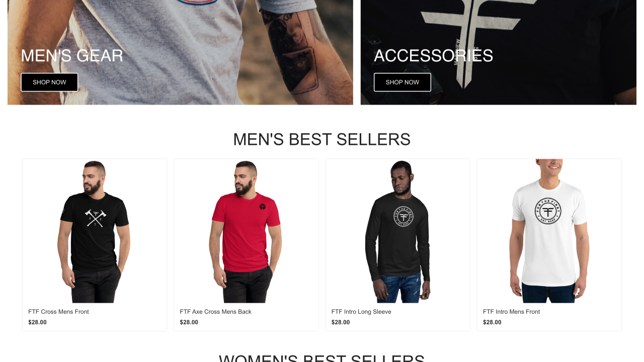Click the $28.00 price under FTF Intro Long Sleeve
The image size is (644, 362).
[341, 322]
